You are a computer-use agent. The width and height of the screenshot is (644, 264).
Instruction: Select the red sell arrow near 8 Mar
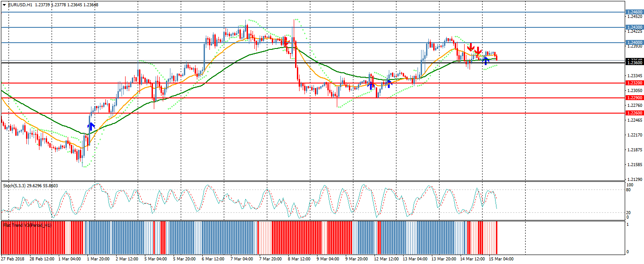pyautogui.click(x=284, y=42)
